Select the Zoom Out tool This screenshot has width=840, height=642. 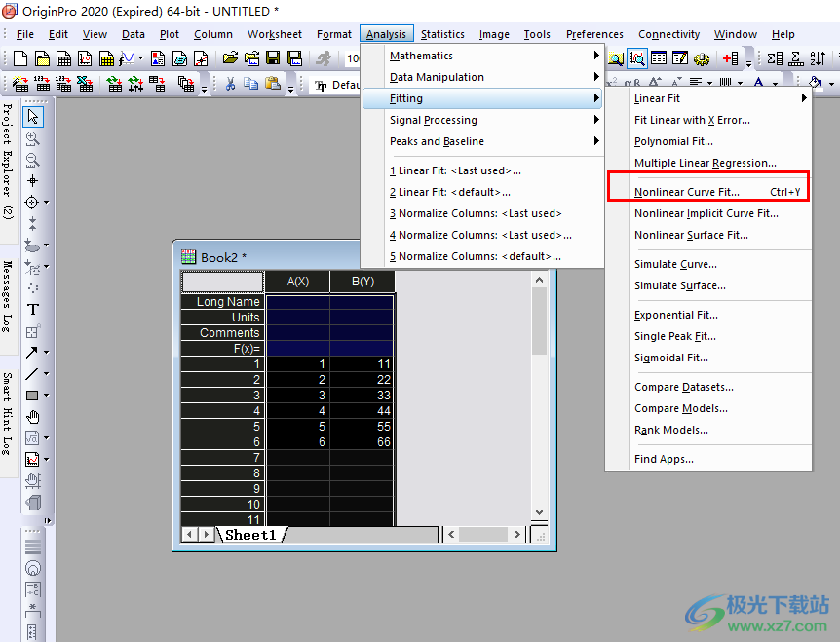coord(32,160)
